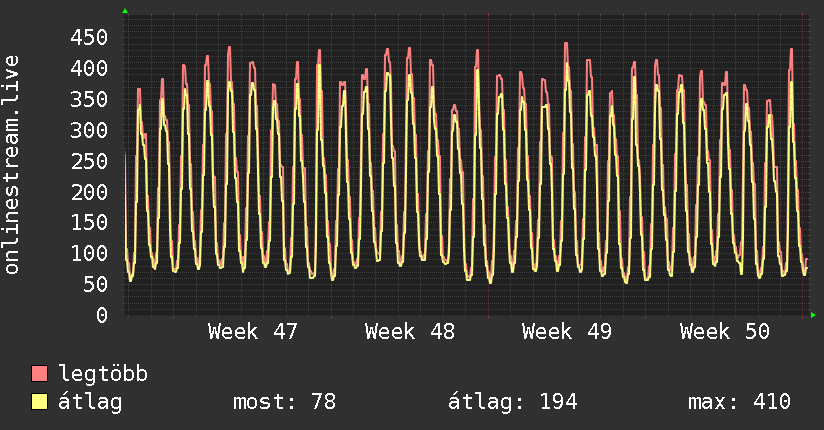The image size is (824, 430).
Task: Click the green arrow ending the x-axis
Action: coord(813,315)
